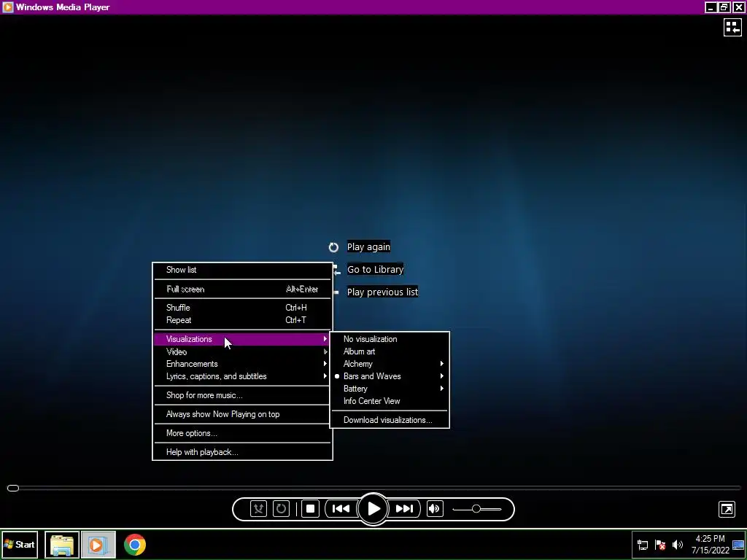Screen dimensions: 747x560
Task: Expand the Battery submenu arrow
Action: [x=442, y=389]
